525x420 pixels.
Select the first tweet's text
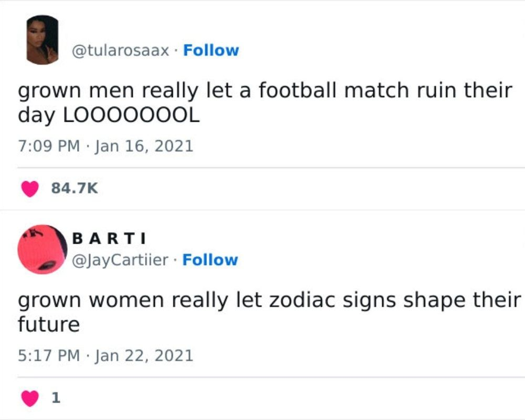265,103
